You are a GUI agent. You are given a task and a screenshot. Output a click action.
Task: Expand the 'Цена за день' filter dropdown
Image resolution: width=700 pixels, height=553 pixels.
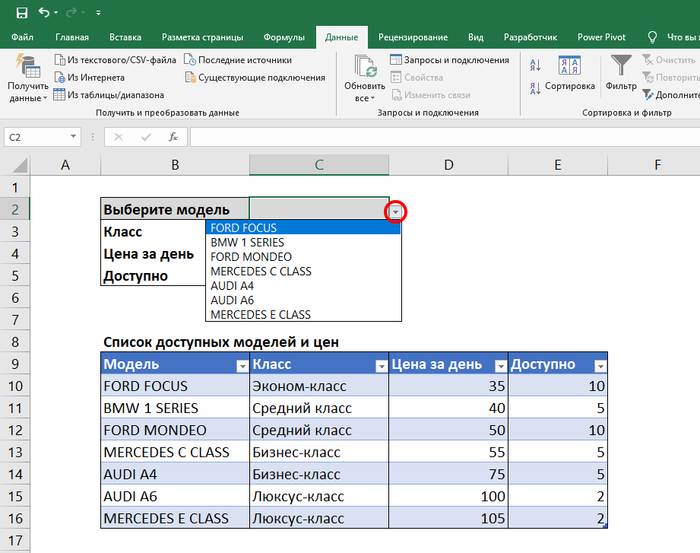pos(499,366)
